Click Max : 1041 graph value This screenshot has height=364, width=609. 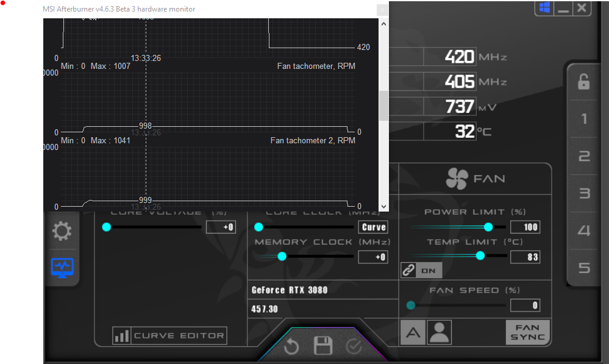pos(110,140)
